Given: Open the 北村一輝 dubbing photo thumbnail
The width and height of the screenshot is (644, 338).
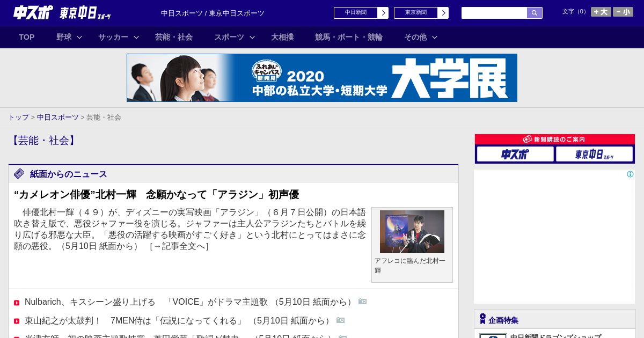Looking at the screenshot, I should click(x=412, y=232).
